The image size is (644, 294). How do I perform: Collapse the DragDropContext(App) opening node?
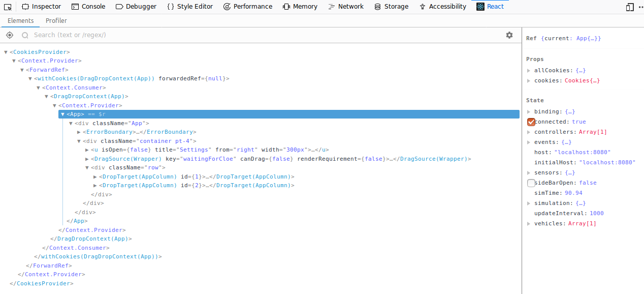(x=46, y=97)
